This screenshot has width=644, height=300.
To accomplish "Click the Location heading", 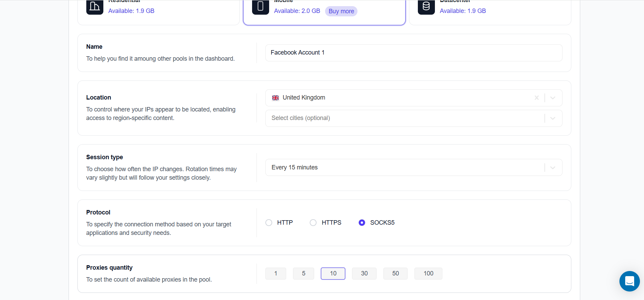I will [x=99, y=97].
